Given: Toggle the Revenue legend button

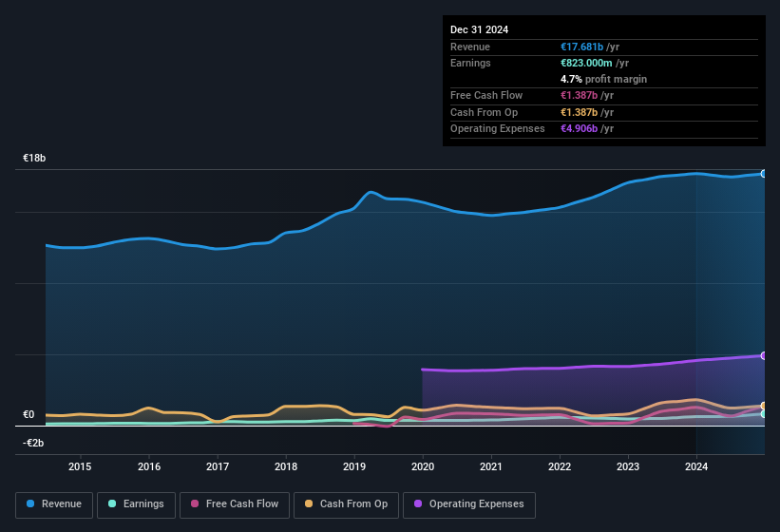Looking at the screenshot, I should pos(54,504).
